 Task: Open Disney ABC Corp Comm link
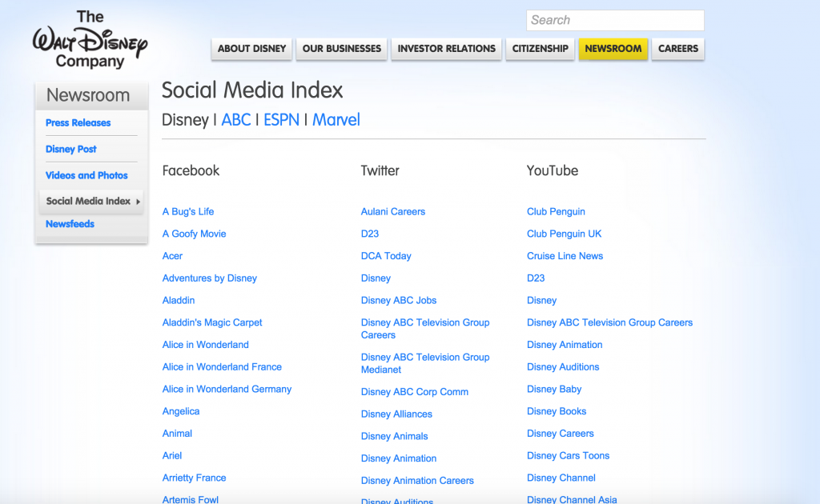pyautogui.click(x=414, y=392)
